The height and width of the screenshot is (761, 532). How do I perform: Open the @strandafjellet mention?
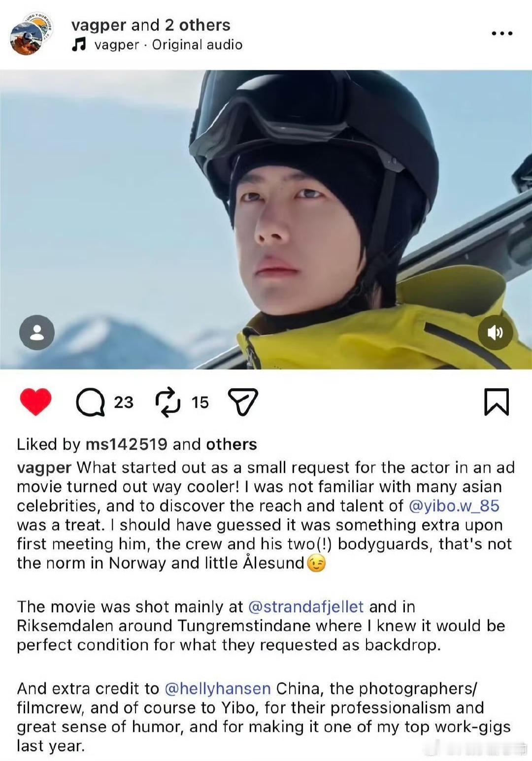306,606
